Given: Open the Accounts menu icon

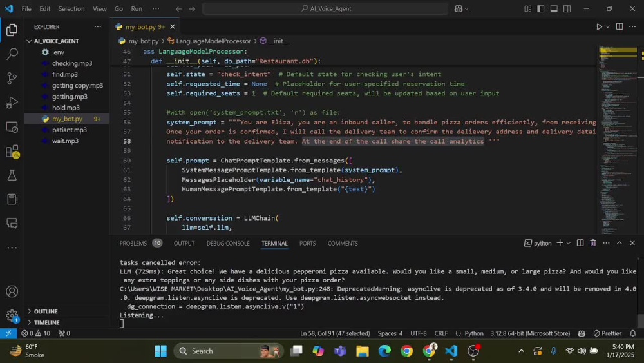Looking at the screenshot, I should coord(12,291).
